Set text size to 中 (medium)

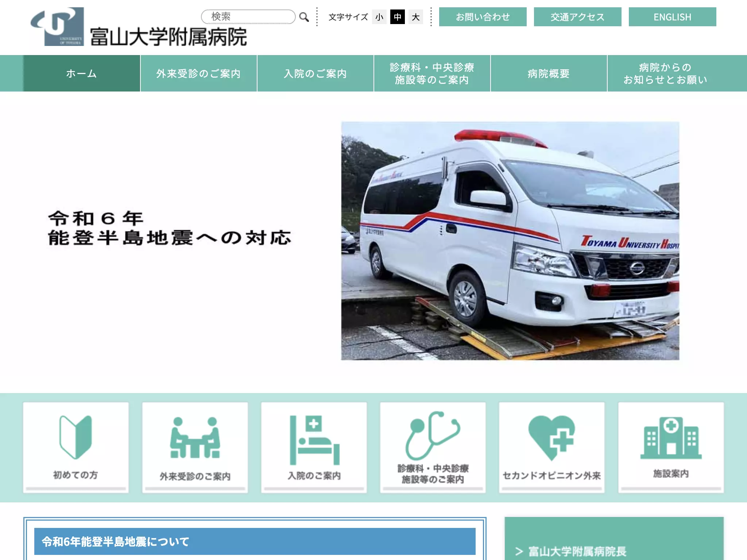point(398,17)
